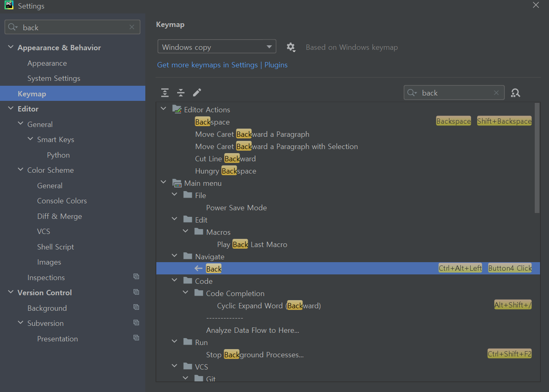
Task: Click the Ctrl+Alt+Left shortcut badge
Action: tap(460, 268)
